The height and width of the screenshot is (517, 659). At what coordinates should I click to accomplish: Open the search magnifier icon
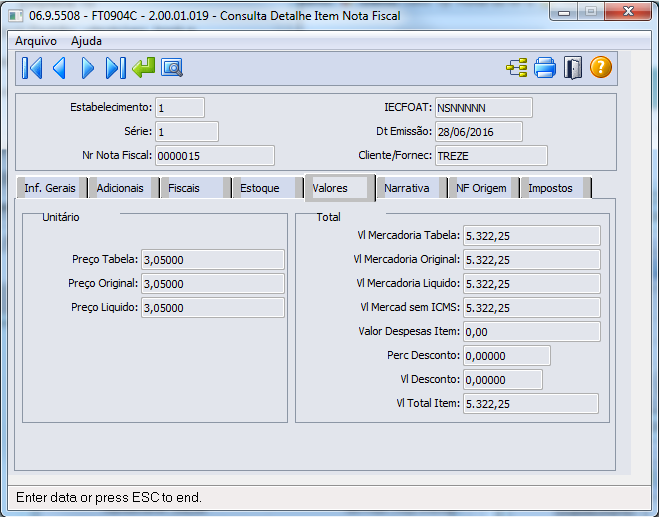point(171,68)
